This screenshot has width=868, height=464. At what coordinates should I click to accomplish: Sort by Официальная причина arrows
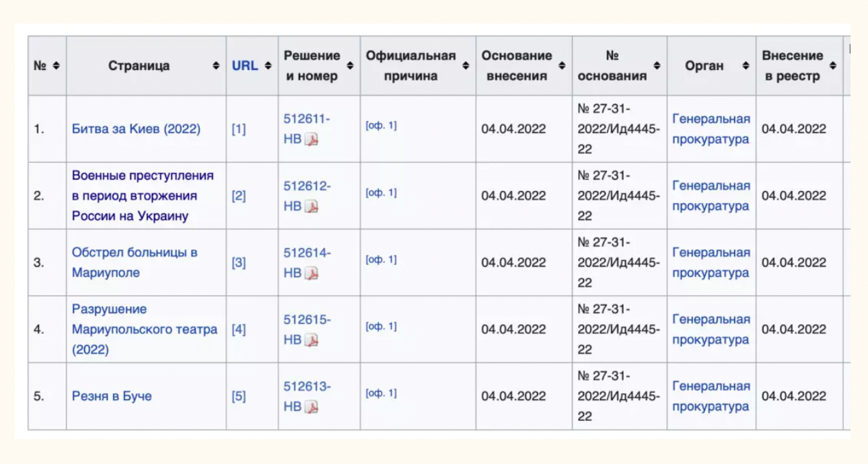(x=466, y=66)
